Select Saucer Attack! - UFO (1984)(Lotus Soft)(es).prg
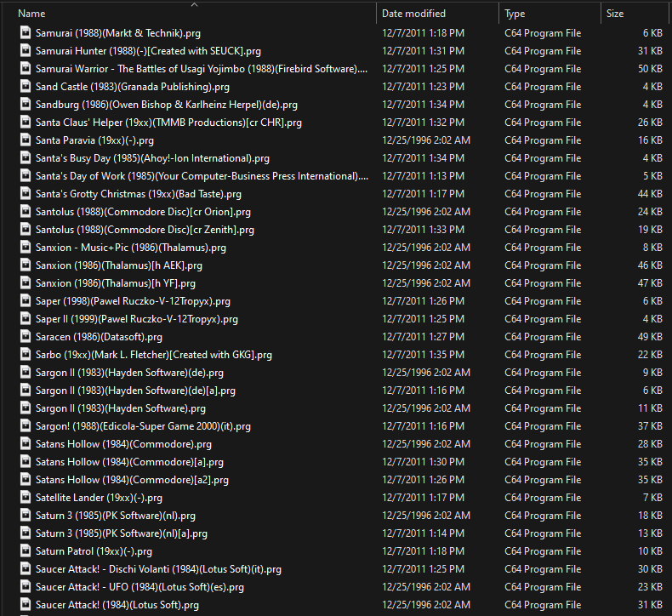672x616 pixels. point(140,587)
